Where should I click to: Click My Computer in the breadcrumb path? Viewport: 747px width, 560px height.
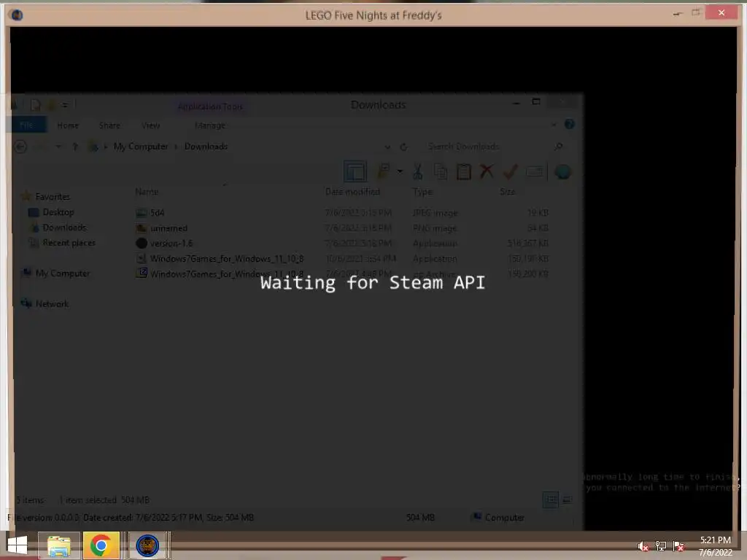click(x=141, y=146)
